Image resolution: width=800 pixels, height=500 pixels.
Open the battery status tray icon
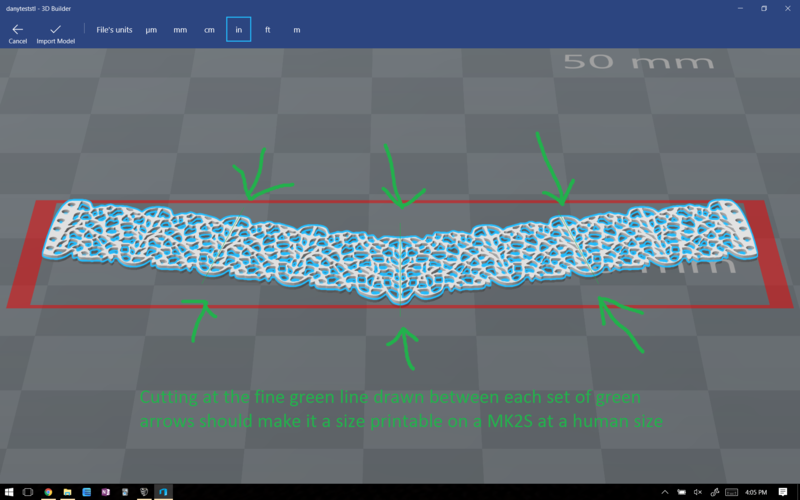681,492
